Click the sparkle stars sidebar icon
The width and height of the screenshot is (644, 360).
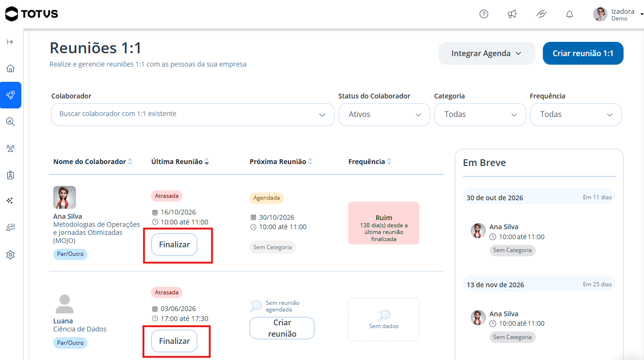click(10, 201)
